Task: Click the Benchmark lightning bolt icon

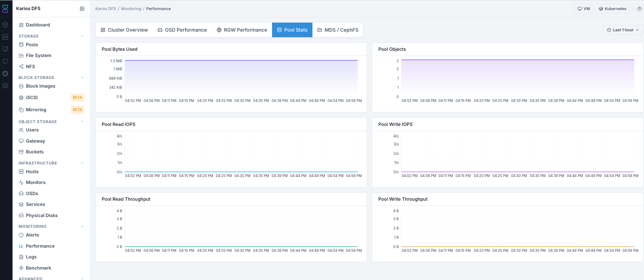Action: [x=21, y=268]
